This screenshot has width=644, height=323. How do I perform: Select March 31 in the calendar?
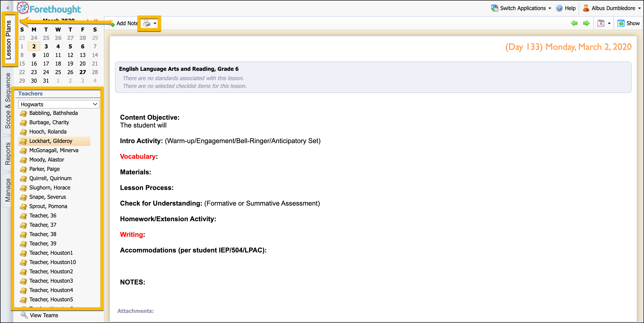click(46, 81)
